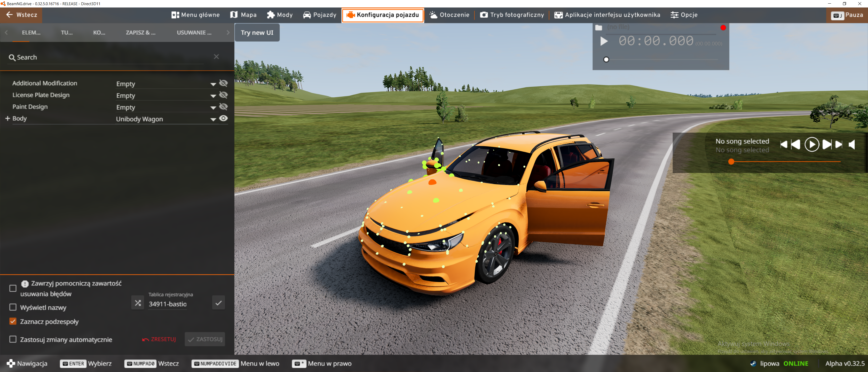Click the ZASTOSUJ apply button
The image size is (868, 372).
(x=205, y=339)
